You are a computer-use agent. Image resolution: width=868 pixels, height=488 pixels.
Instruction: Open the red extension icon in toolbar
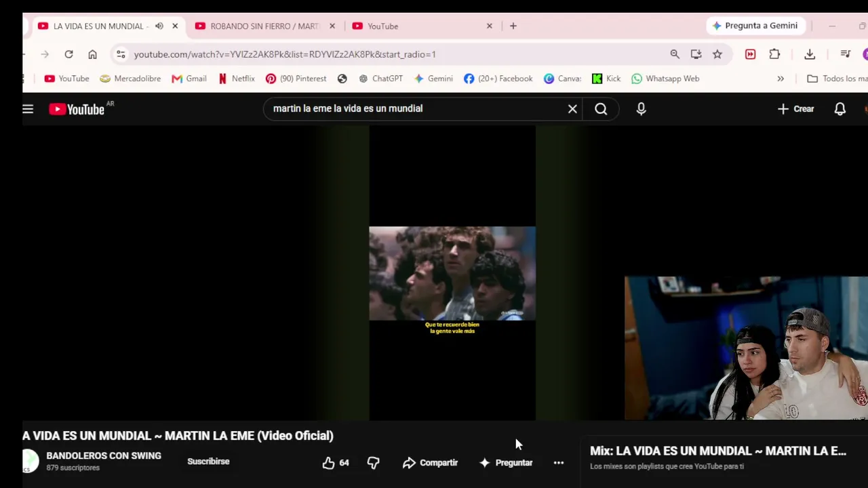750,54
